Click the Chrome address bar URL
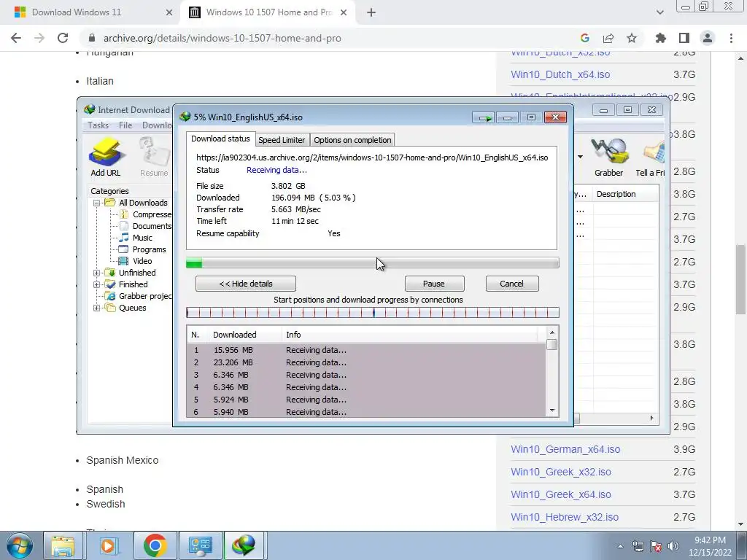The width and height of the screenshot is (747, 560). point(222,38)
